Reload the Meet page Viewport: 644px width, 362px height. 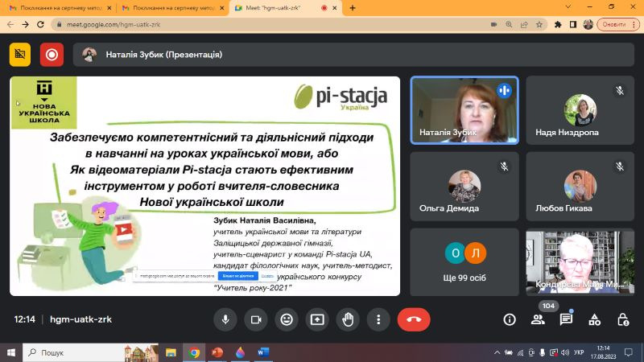tap(40, 25)
